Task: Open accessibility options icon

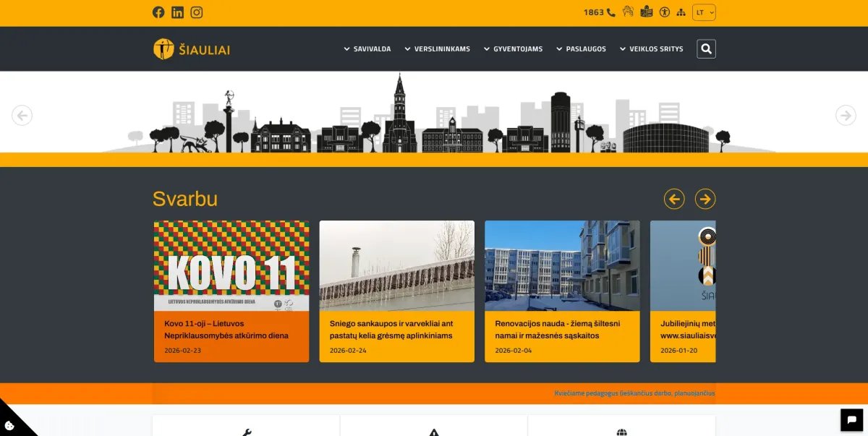Action: pyautogui.click(x=664, y=12)
